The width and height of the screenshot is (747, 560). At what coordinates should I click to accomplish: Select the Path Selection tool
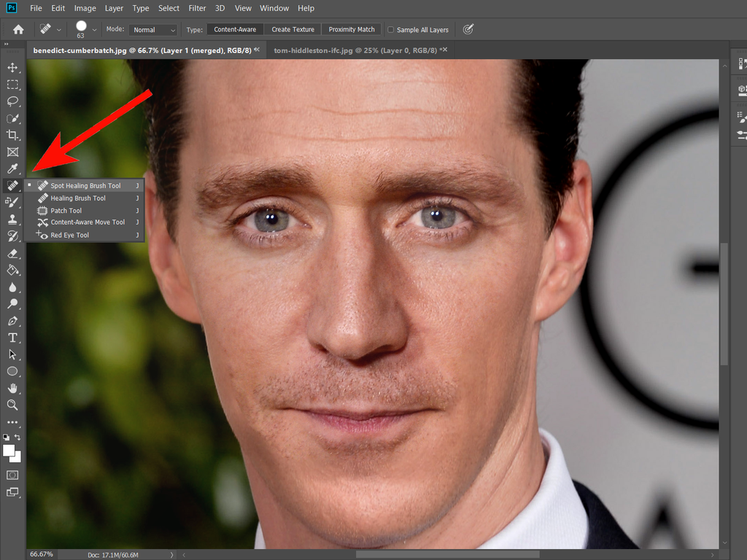[x=12, y=355]
